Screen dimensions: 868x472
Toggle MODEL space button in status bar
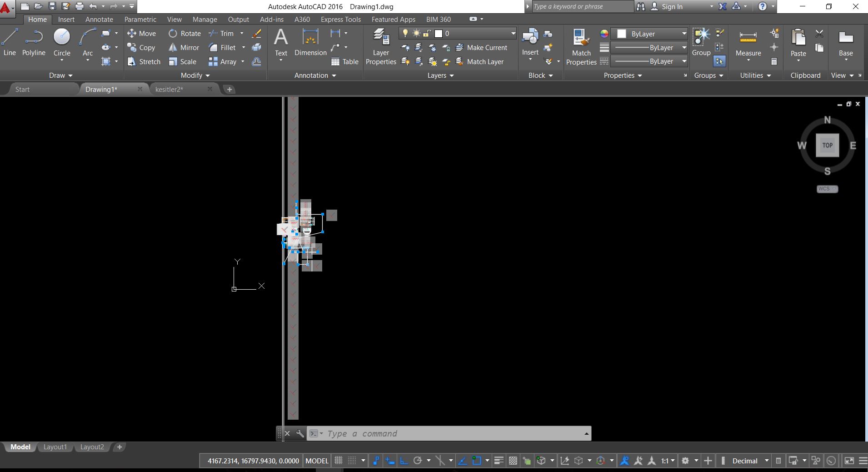tap(317, 461)
